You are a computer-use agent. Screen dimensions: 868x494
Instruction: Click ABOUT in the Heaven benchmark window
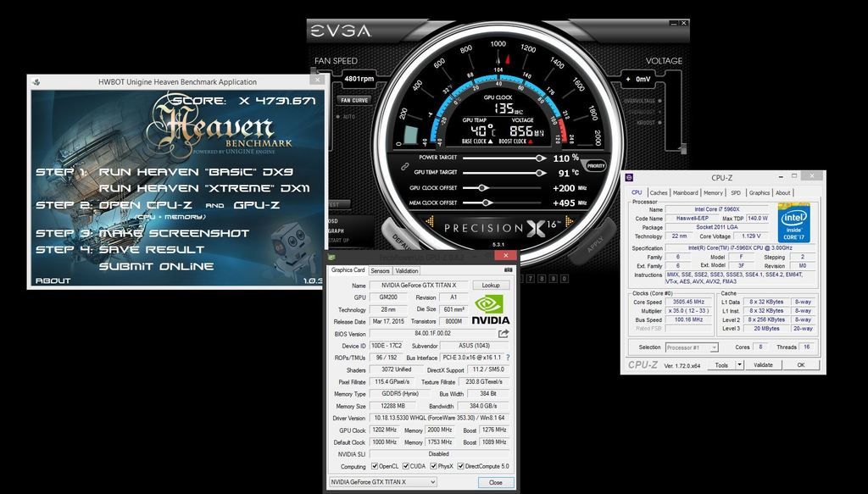tap(53, 280)
